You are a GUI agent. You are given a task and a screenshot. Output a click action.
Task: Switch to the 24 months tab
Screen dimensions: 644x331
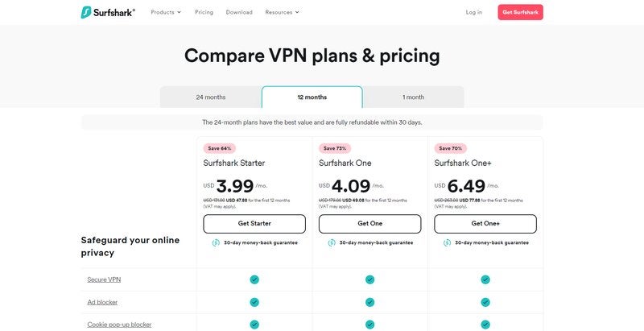click(211, 97)
